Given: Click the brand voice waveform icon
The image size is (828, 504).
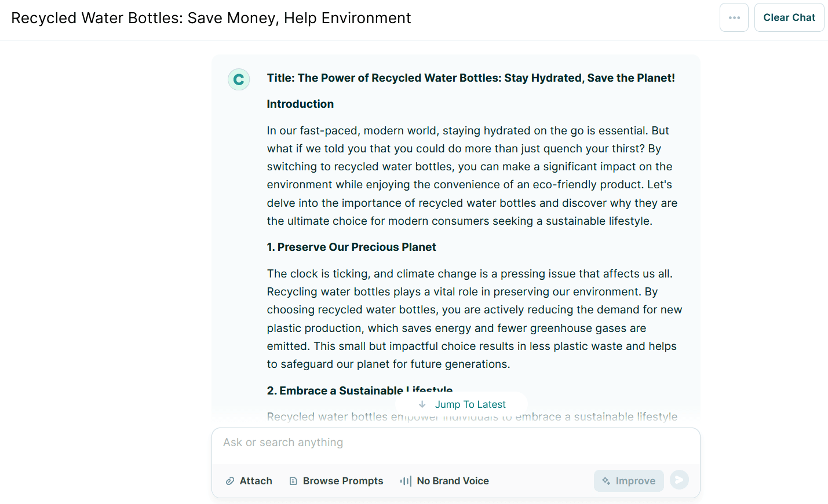Looking at the screenshot, I should 406,481.
